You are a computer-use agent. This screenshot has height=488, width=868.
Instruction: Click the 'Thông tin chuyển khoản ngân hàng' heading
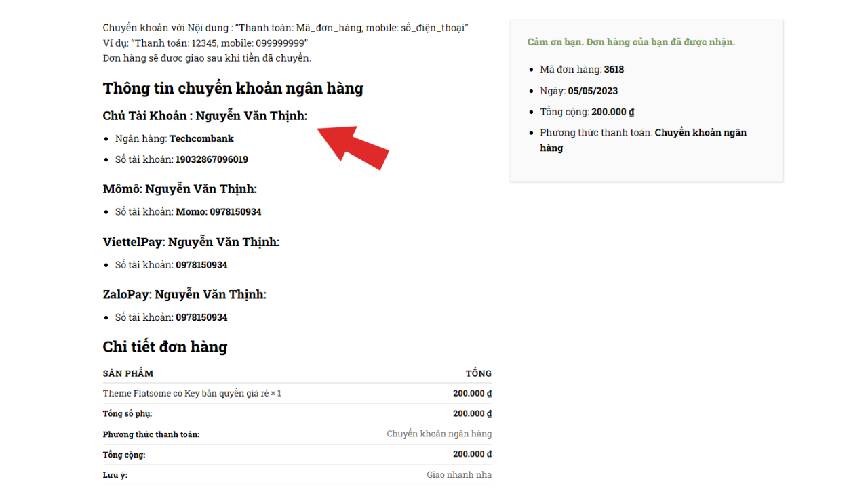[x=233, y=88]
